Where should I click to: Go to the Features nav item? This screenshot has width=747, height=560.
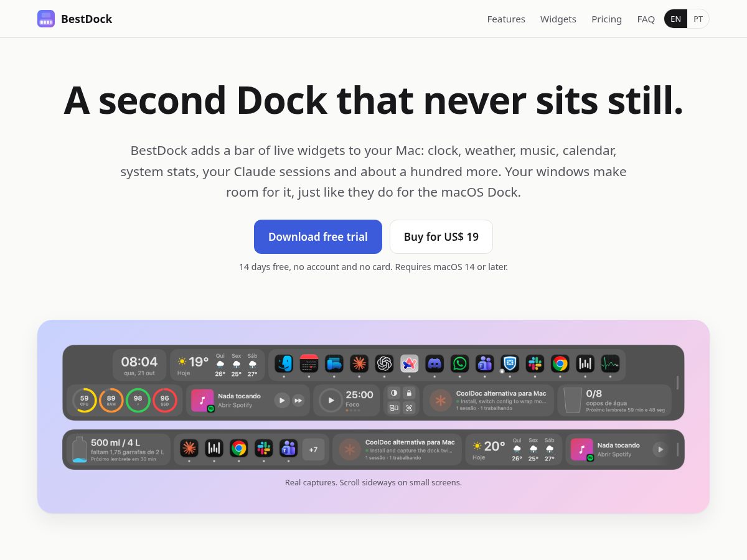point(506,19)
